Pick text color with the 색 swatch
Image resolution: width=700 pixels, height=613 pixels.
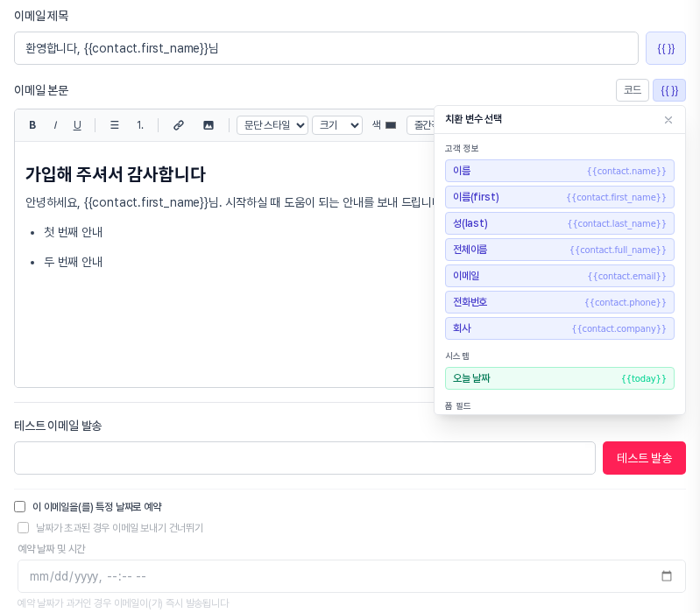pos(391,125)
